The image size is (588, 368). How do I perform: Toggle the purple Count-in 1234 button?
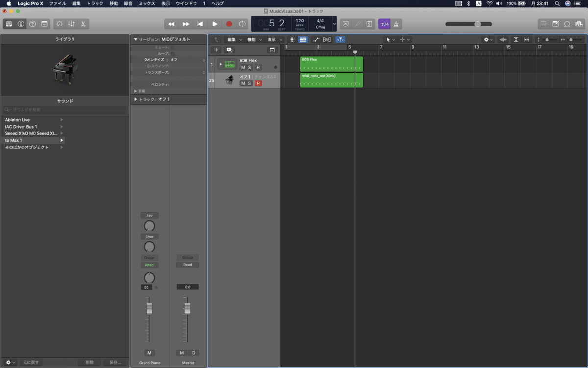384,24
